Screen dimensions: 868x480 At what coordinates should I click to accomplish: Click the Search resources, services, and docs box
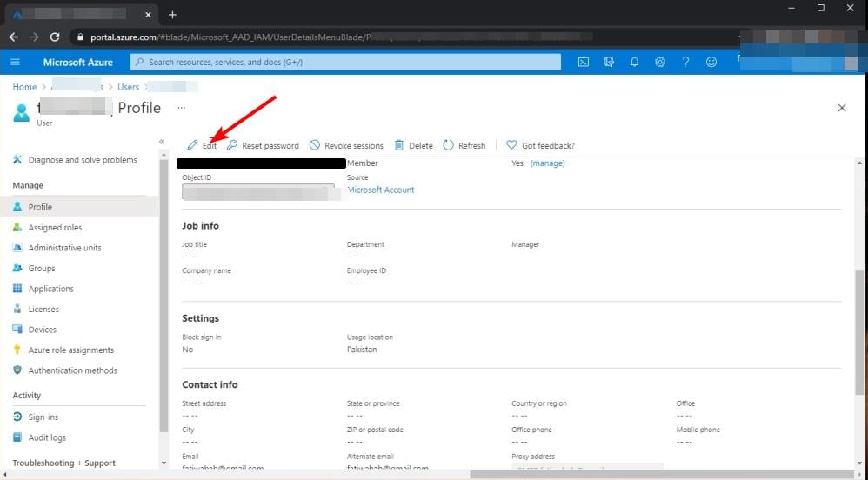coord(345,62)
